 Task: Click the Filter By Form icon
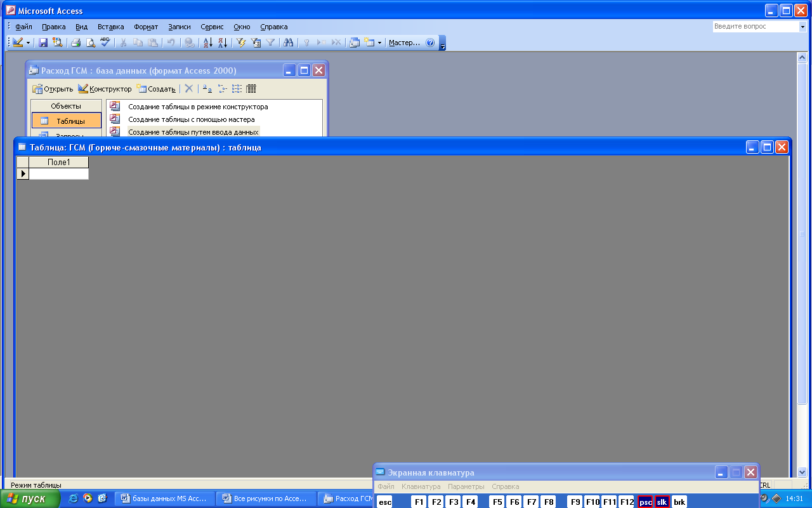pos(256,43)
